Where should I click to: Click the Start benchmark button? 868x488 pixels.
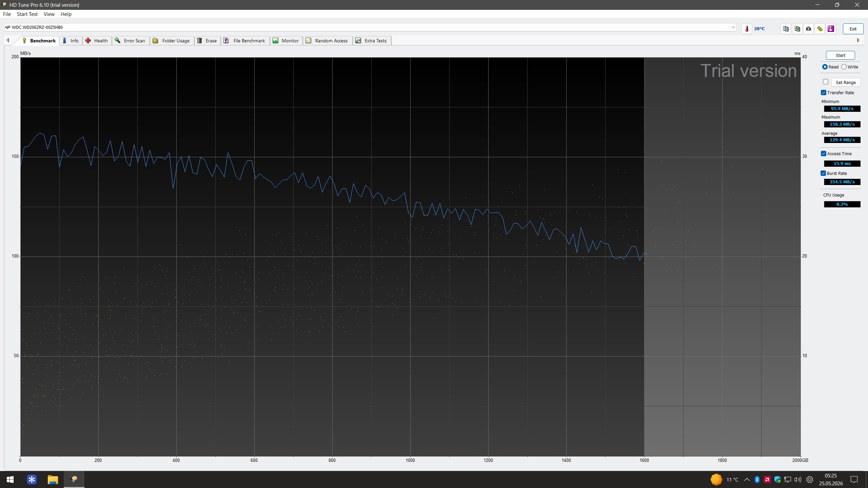[x=840, y=55]
